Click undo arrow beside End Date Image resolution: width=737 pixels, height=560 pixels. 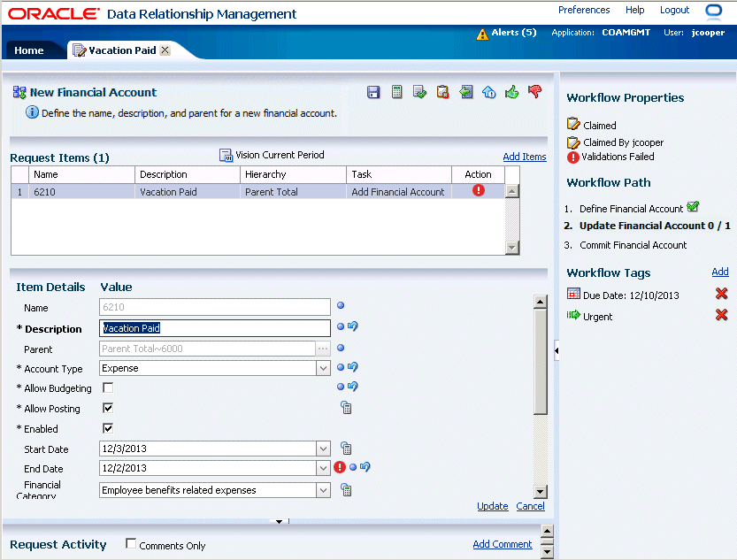(x=365, y=467)
